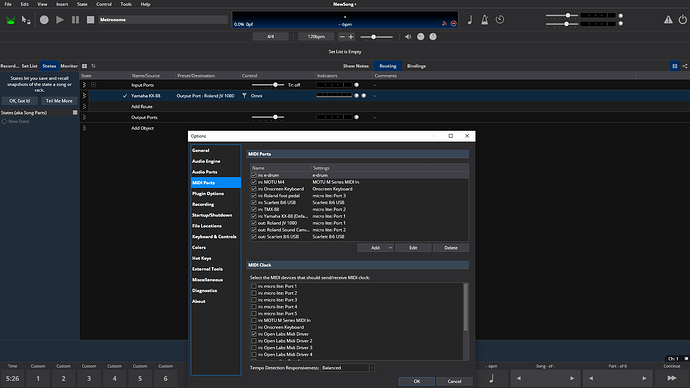Click the Record button in the transport

tap(44, 20)
